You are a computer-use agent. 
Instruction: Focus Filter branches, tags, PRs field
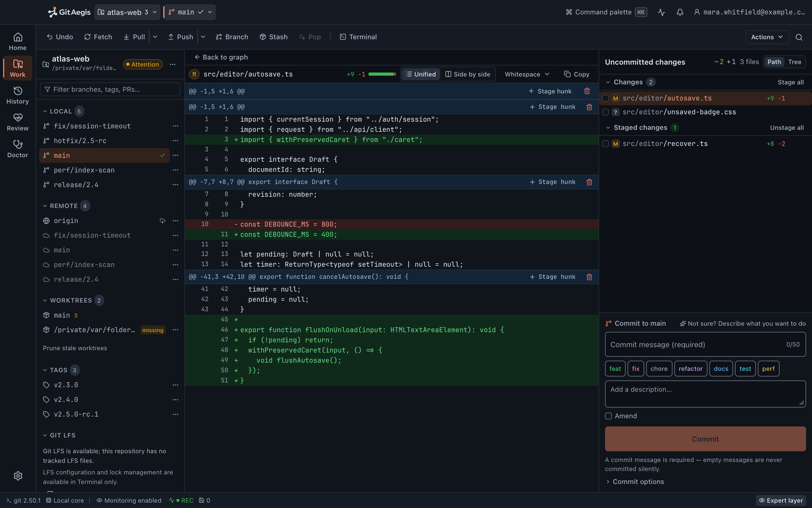coord(110,89)
